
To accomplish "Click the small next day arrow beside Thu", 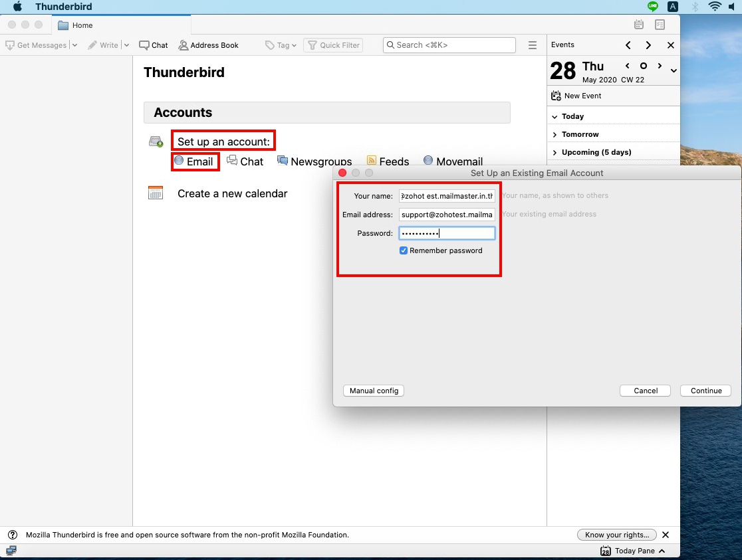I will 660,66.
